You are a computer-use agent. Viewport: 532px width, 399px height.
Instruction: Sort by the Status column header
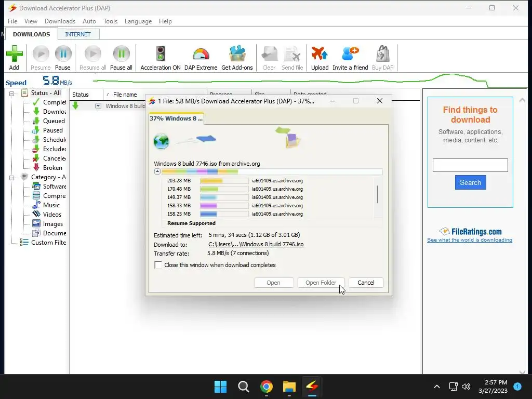tap(86, 95)
